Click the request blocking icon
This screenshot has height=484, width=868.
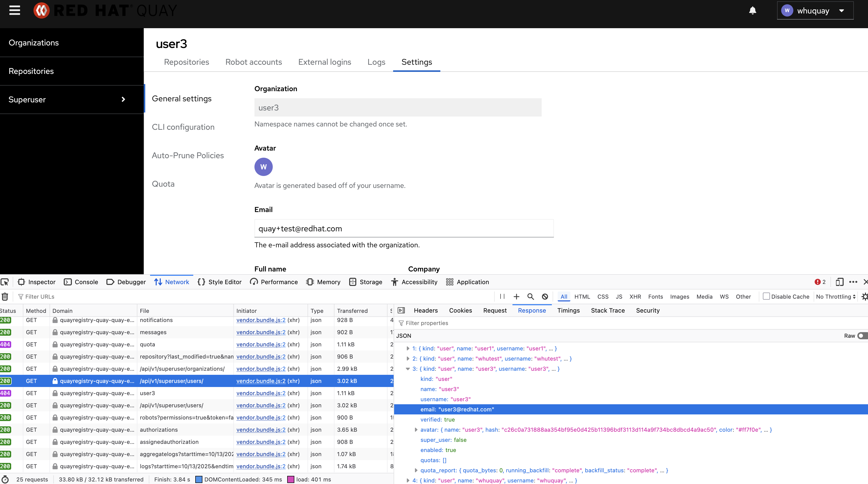pos(545,297)
